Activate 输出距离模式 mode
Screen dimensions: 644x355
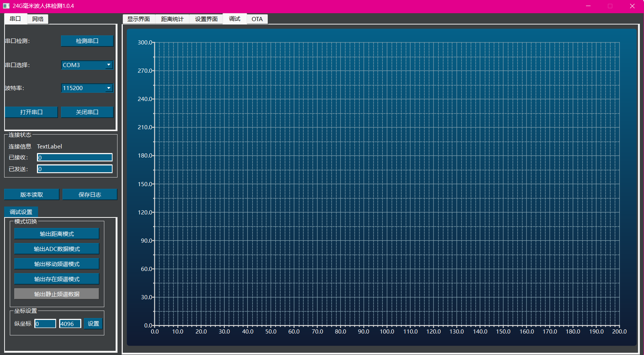tap(57, 234)
